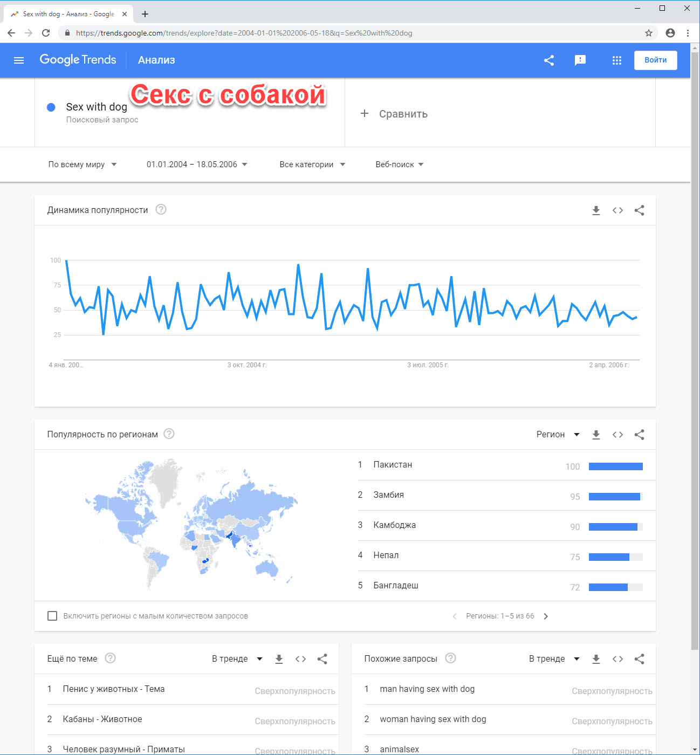Open the feedback icon in the header
The height and width of the screenshot is (755, 700).
pyautogui.click(x=580, y=60)
